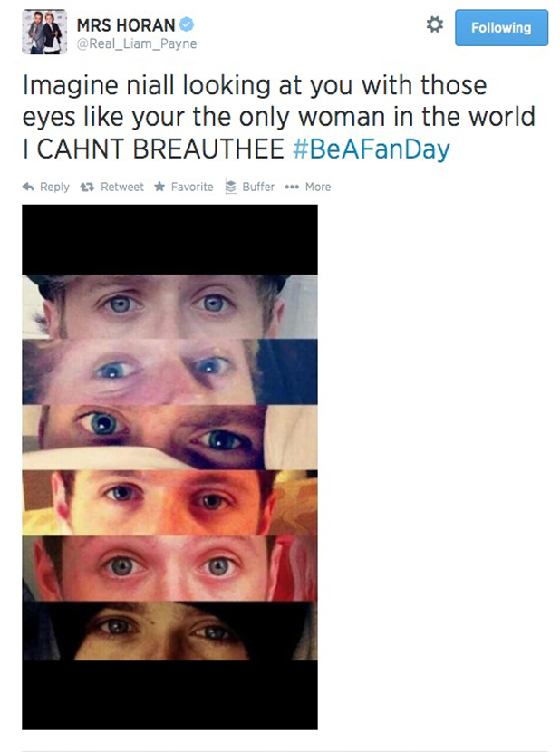This screenshot has width=560, height=752.
Task: Click the Buffer stack icon
Action: (231, 187)
